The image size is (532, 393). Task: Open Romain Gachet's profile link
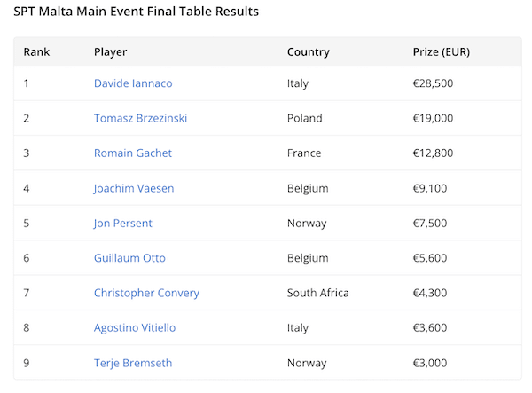pos(133,153)
